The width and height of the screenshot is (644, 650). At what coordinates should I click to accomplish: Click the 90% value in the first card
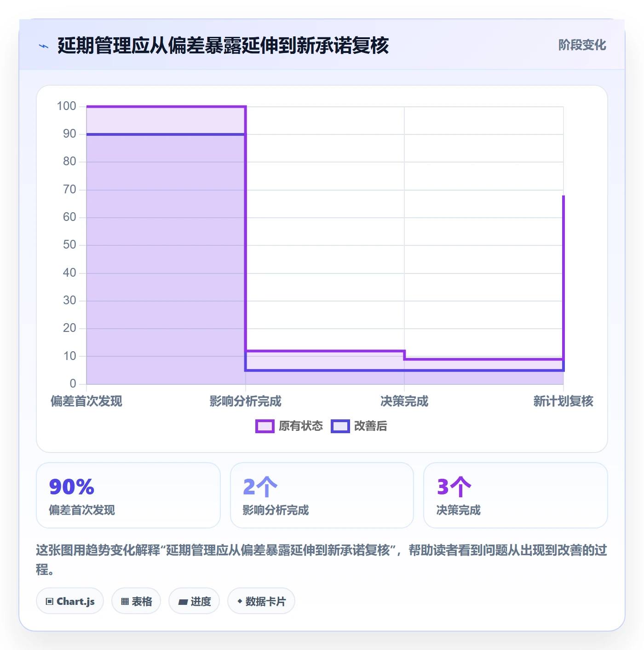[72, 487]
